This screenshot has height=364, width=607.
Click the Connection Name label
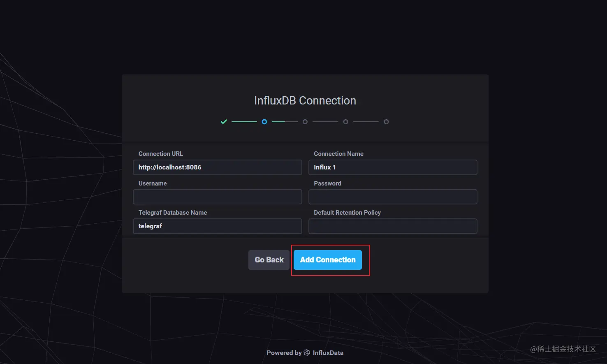[338, 154]
